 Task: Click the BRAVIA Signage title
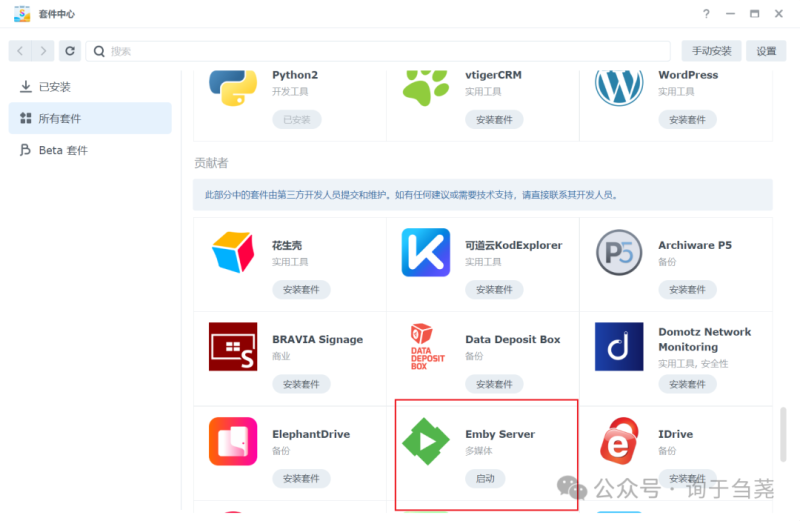[x=318, y=340]
